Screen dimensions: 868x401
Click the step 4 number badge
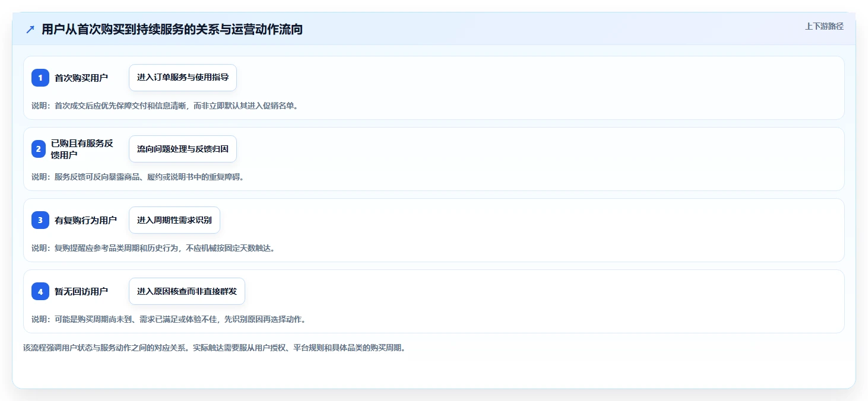point(40,291)
